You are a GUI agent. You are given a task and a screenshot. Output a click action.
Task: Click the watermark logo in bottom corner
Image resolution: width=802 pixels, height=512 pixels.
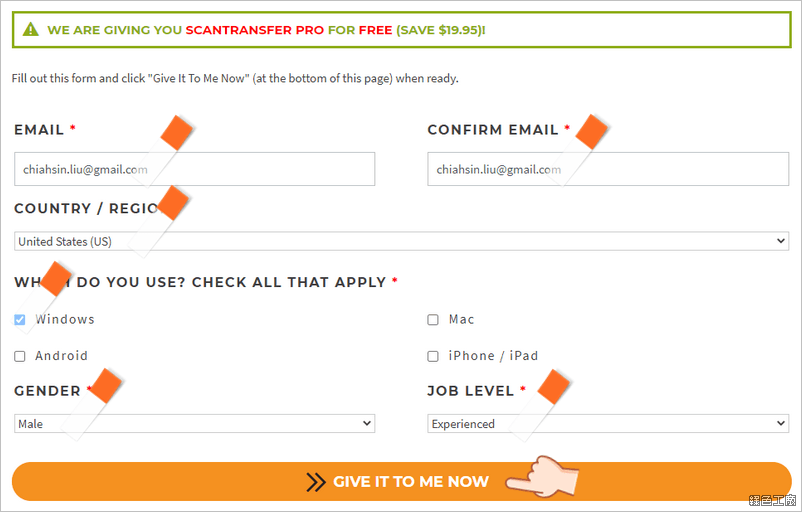[x=772, y=500]
